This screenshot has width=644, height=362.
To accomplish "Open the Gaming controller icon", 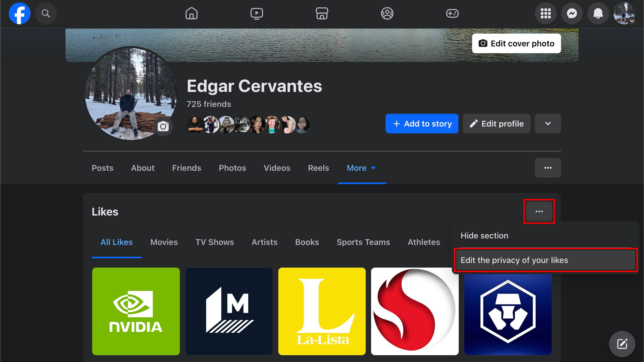I will click(452, 13).
